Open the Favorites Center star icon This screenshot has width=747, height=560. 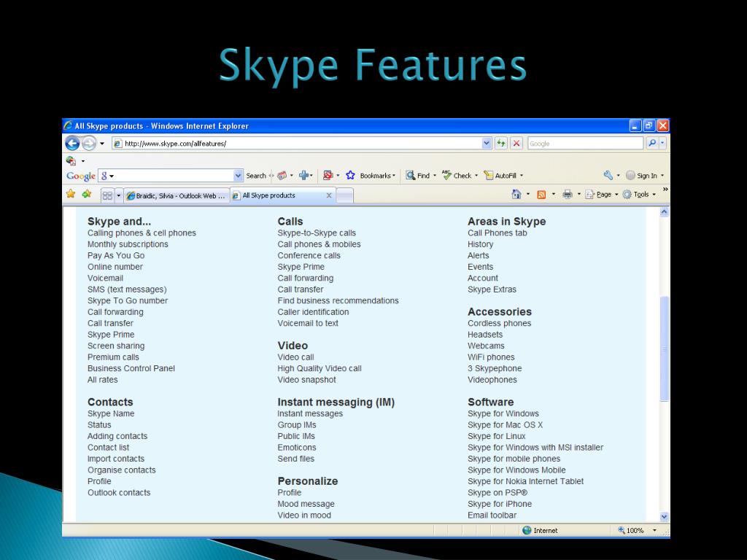click(x=71, y=194)
